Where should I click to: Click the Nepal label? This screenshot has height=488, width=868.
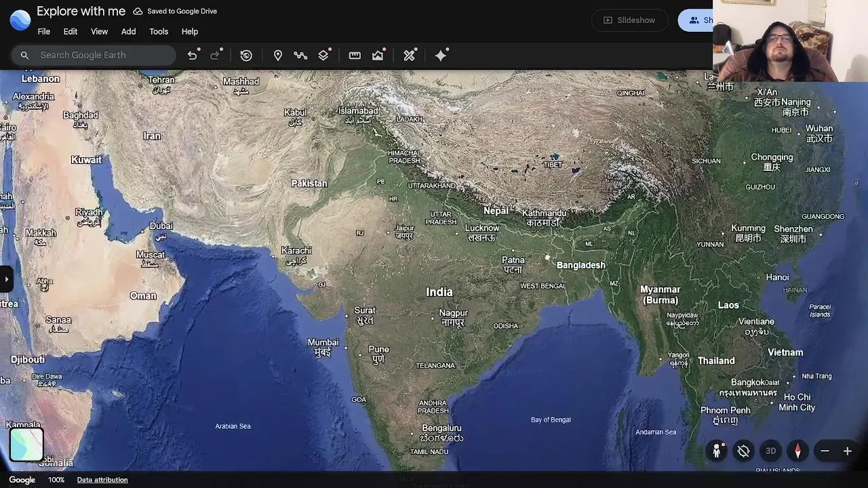coord(496,211)
